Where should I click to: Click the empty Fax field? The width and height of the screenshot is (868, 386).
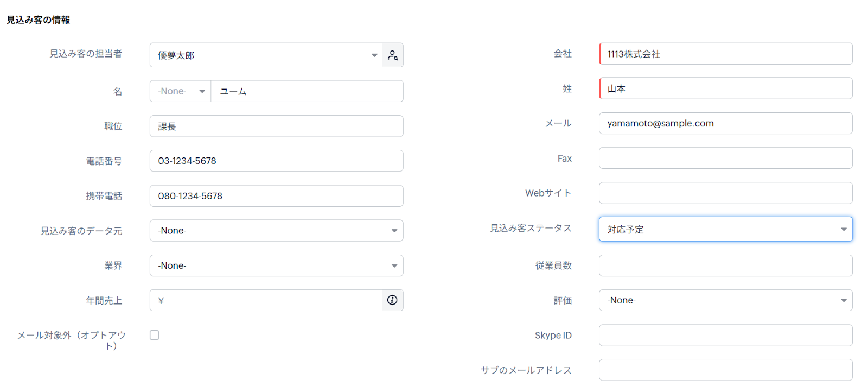click(725, 158)
